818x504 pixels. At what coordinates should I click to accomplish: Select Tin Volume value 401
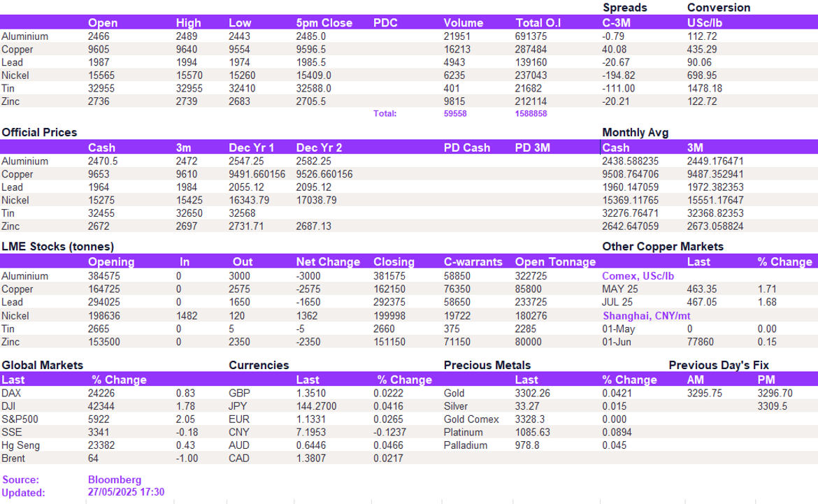click(452, 89)
